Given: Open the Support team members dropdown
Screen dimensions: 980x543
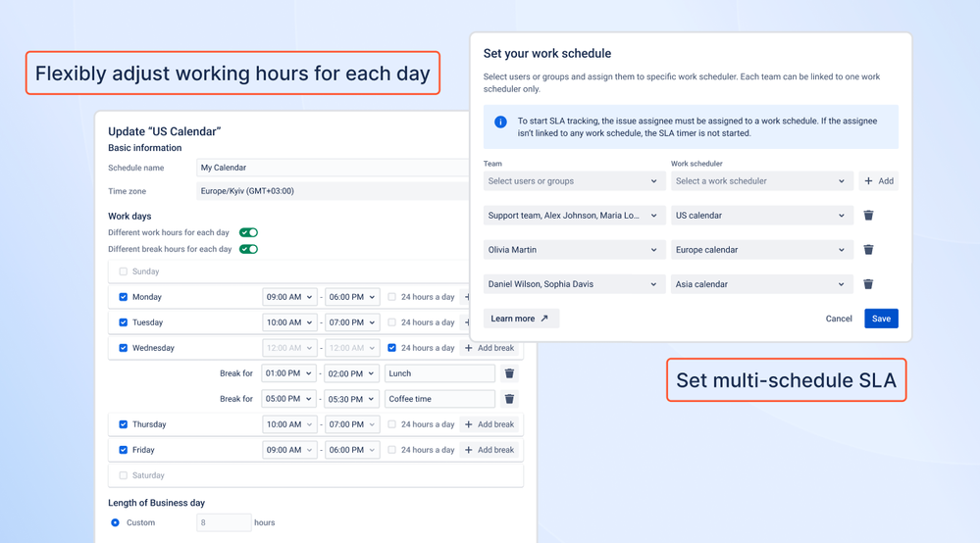Looking at the screenshot, I should [573, 216].
